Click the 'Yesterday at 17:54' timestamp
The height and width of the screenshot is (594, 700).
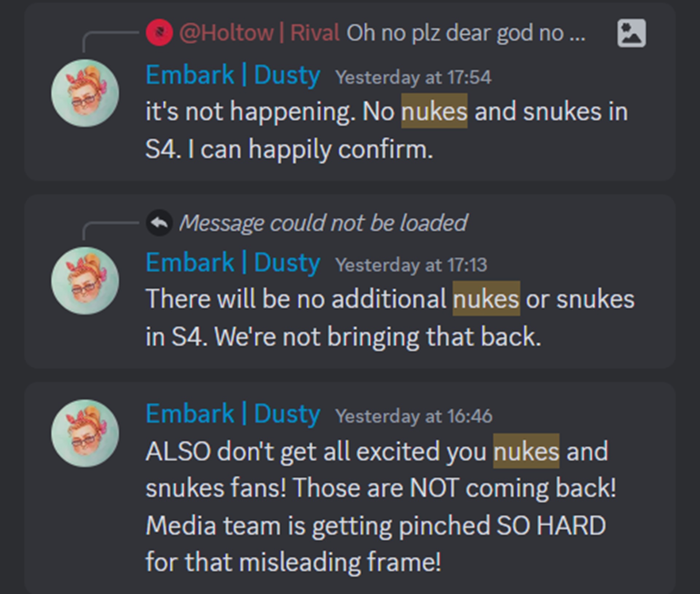(x=413, y=77)
